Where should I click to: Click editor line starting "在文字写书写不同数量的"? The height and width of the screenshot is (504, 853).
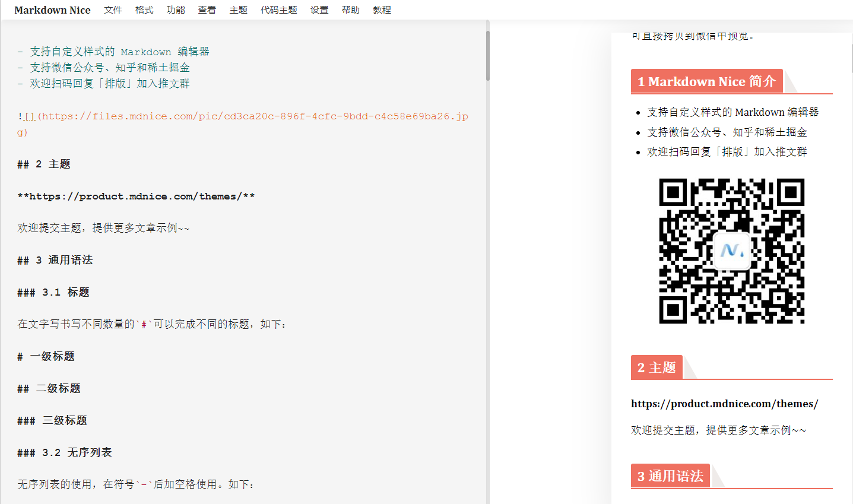(152, 325)
